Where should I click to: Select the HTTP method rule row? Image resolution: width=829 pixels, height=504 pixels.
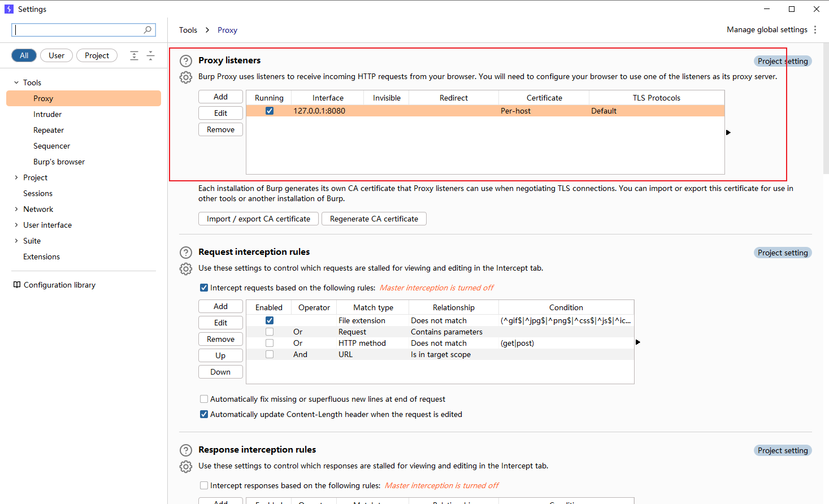(440, 343)
